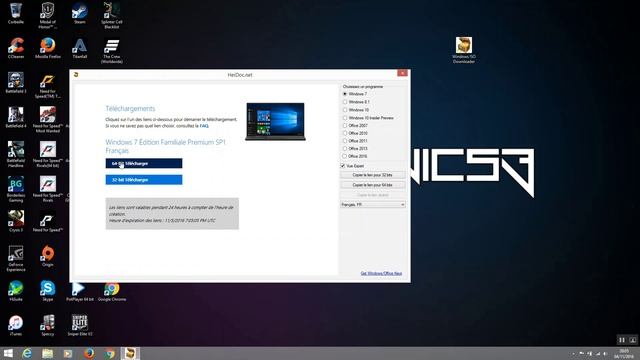Open the Google Chrome desktop shortcut
This screenshot has height=360, width=640.
[111, 291]
